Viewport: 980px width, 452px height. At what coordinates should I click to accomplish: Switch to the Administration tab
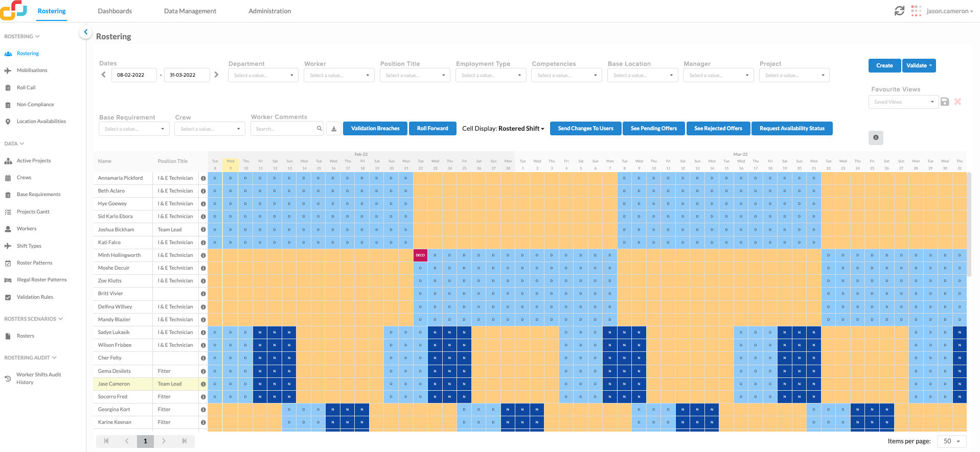(x=269, y=11)
